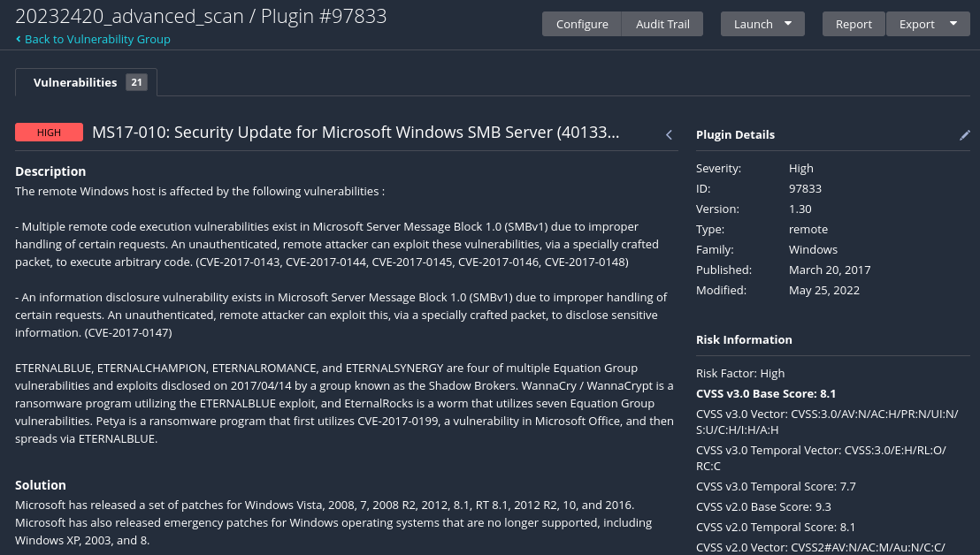This screenshot has height=555, width=980.
Task: Click the 21 count badge on Vulnerabilities
Action: point(136,82)
